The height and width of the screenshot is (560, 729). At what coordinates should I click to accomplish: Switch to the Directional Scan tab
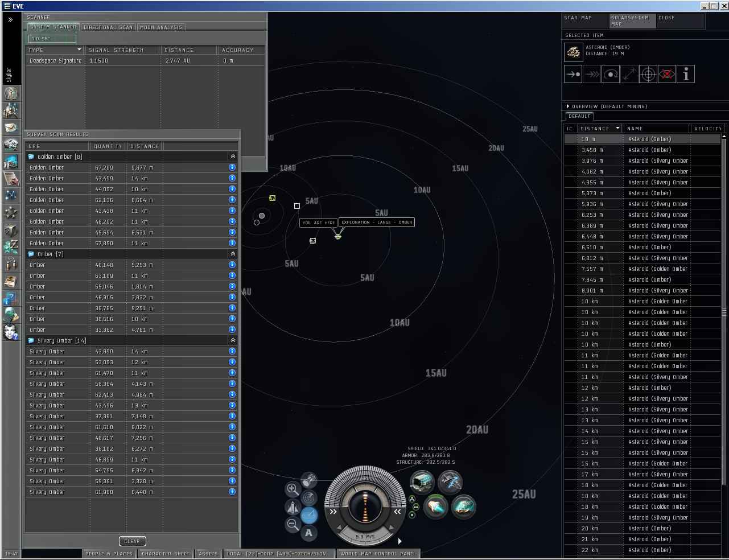(x=108, y=27)
